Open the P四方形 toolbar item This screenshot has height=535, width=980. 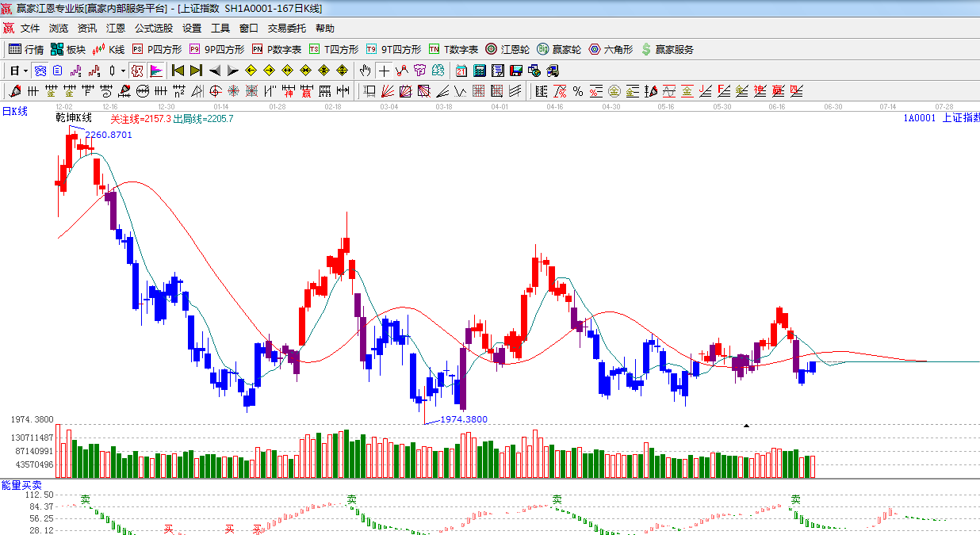pyautogui.click(x=159, y=49)
